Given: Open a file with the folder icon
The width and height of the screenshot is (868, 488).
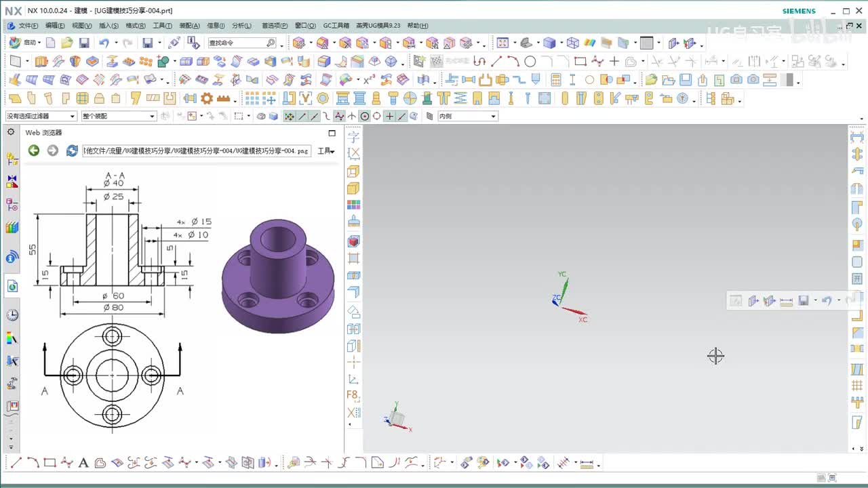Looking at the screenshot, I should tap(67, 43).
